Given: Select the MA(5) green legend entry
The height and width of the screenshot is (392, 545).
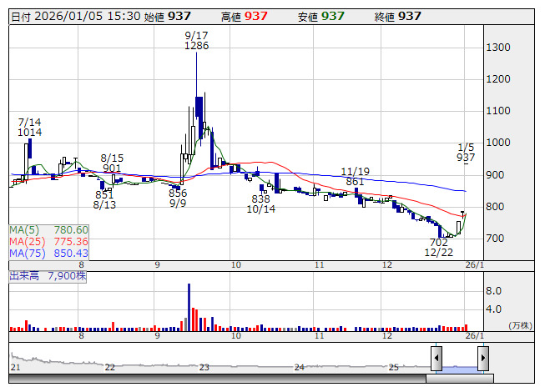Looking at the screenshot, I should tap(49, 229).
